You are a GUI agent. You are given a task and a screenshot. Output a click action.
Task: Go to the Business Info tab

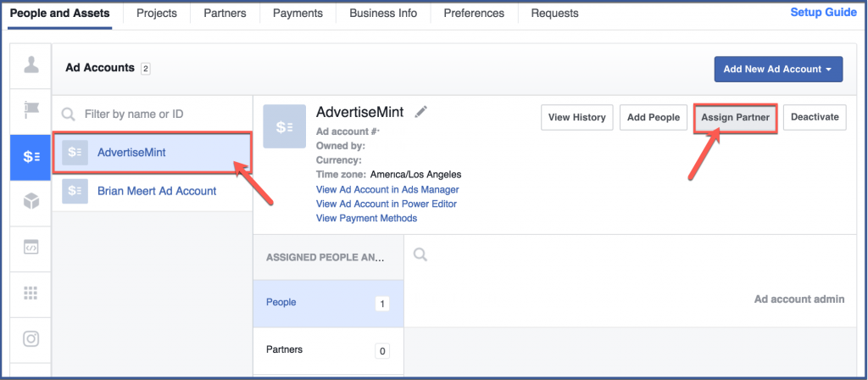[383, 14]
